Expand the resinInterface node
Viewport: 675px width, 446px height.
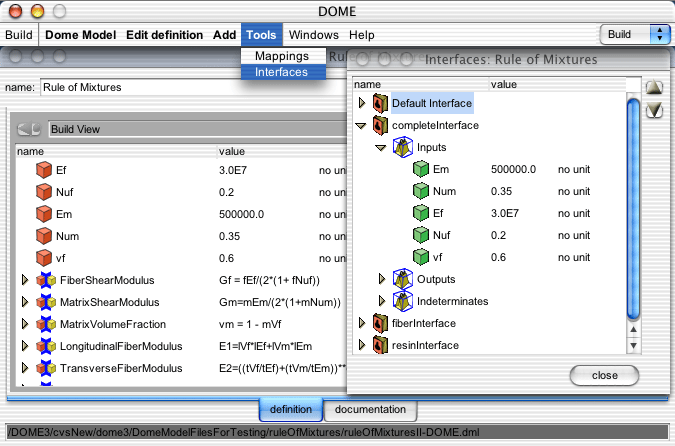click(362, 345)
